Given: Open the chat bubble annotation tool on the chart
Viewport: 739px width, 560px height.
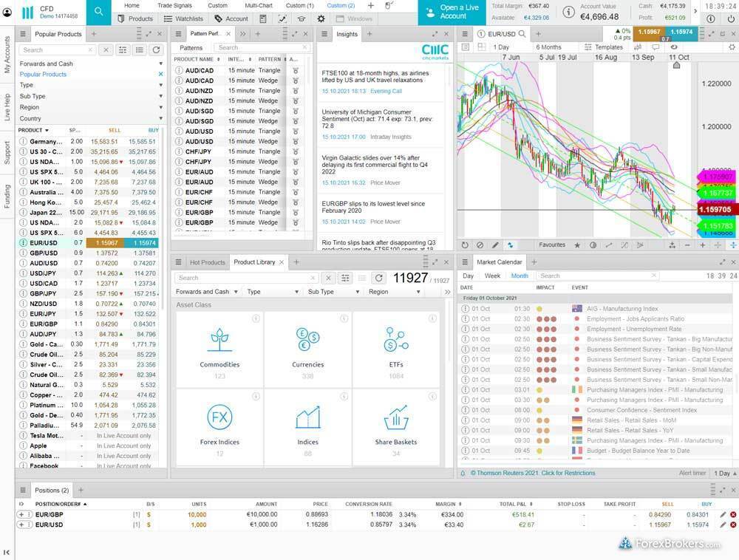Looking at the screenshot, I should 655,47.
